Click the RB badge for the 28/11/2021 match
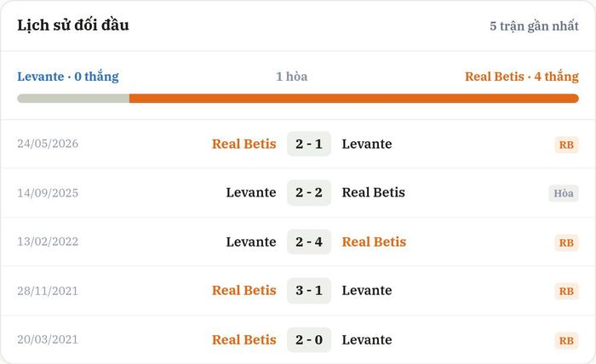 pyautogui.click(x=566, y=291)
